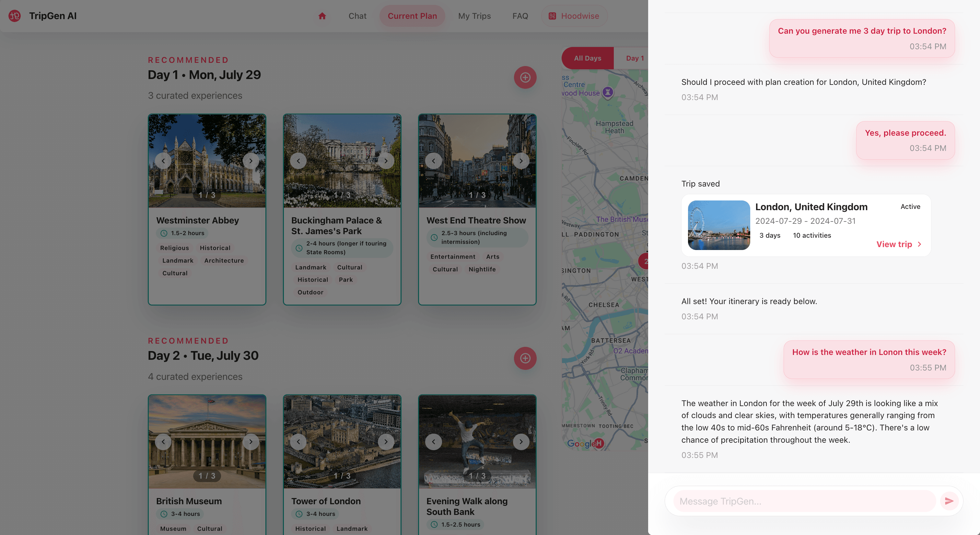
Task: Add an experience to Day 1 via plus icon
Action: [x=525, y=77]
